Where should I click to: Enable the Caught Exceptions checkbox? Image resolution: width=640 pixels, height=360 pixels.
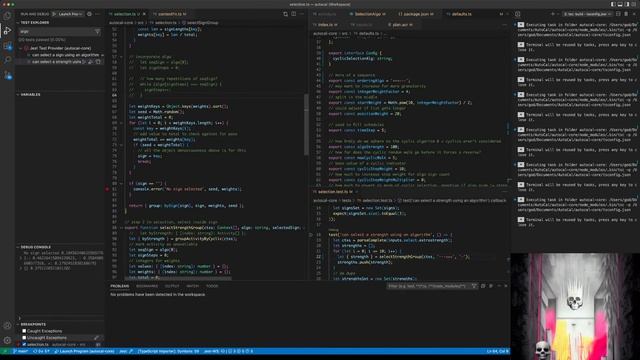click(24, 331)
